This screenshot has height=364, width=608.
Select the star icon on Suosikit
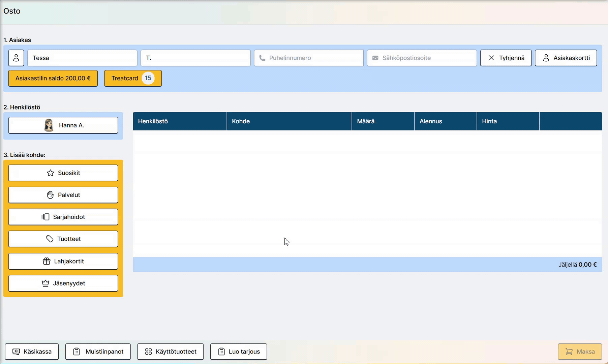coord(51,173)
